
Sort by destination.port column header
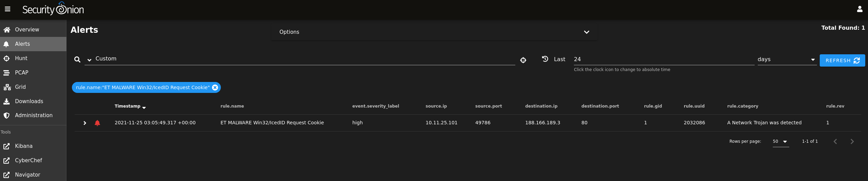[x=600, y=106]
